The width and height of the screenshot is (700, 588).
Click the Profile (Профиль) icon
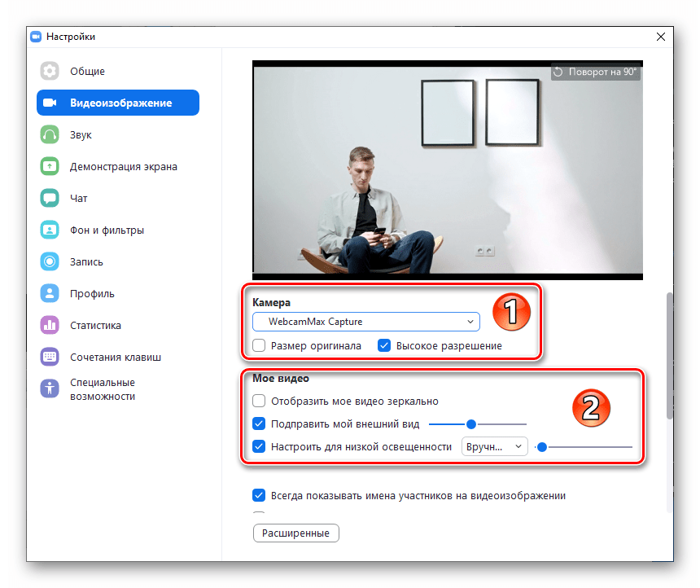click(50, 294)
